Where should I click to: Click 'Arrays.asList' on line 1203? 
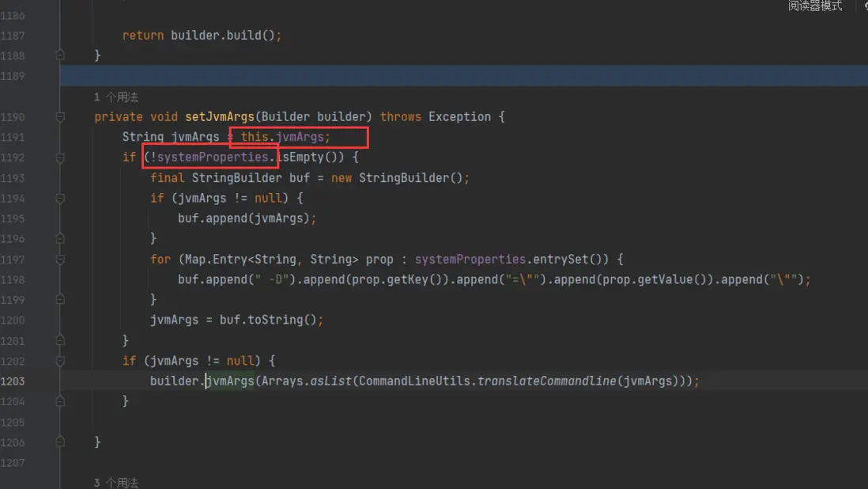coord(306,381)
